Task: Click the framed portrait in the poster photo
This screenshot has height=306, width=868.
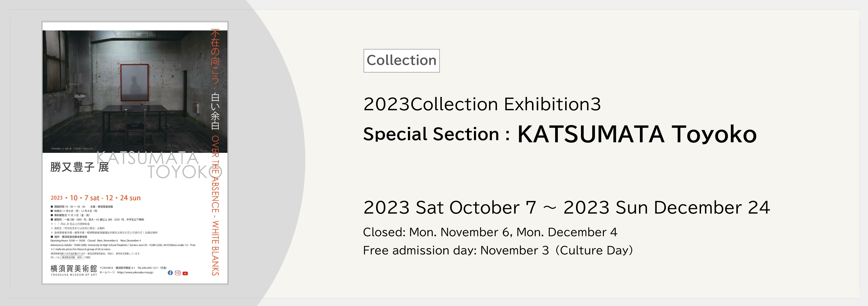Action: coord(135,82)
